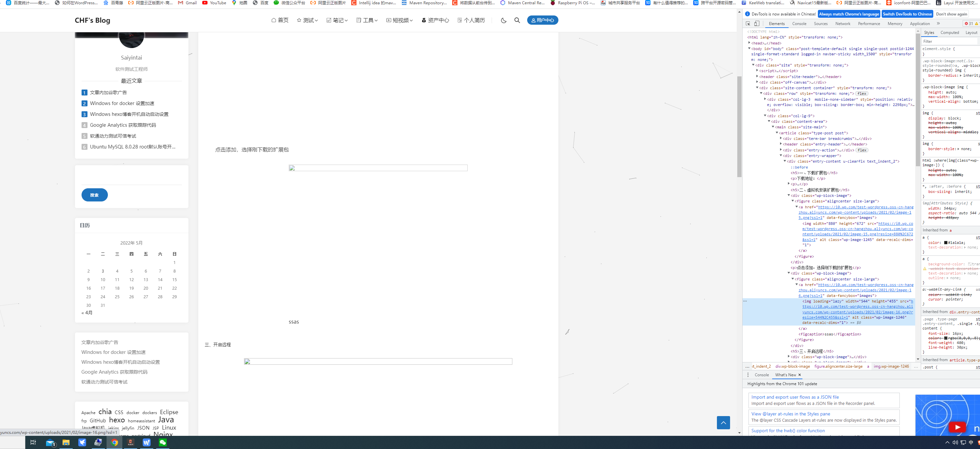This screenshot has height=449, width=980.
Task: Open the Windows for docker 设置加速 article
Action: [122, 103]
